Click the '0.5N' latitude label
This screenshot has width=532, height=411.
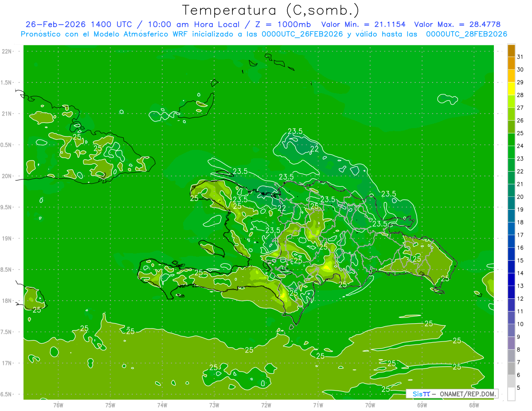pos(6,145)
